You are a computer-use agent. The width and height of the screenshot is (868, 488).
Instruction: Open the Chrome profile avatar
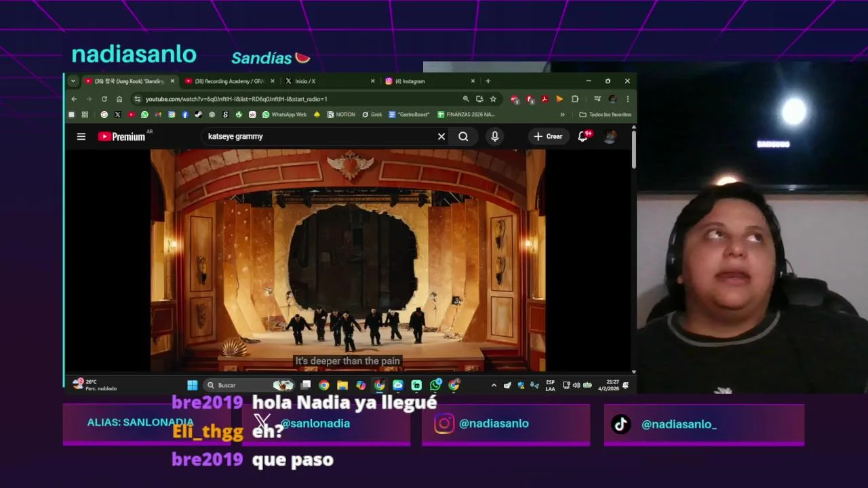click(612, 99)
